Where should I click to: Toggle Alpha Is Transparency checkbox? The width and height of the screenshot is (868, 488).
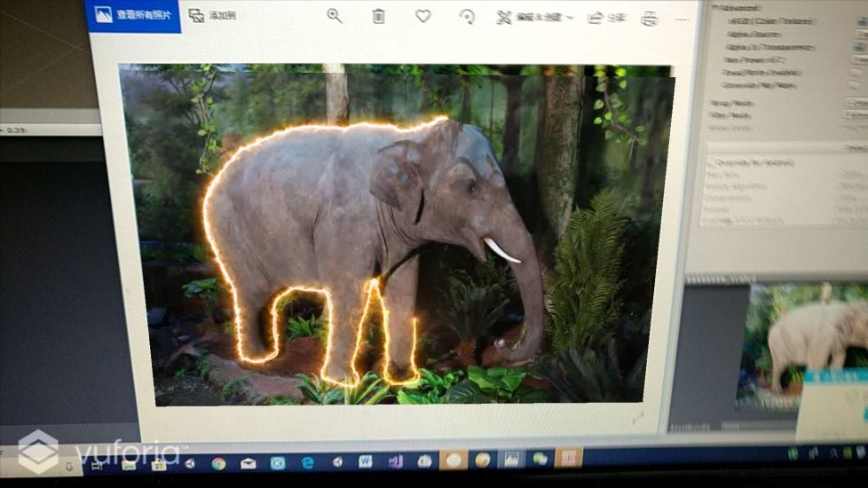click(856, 47)
